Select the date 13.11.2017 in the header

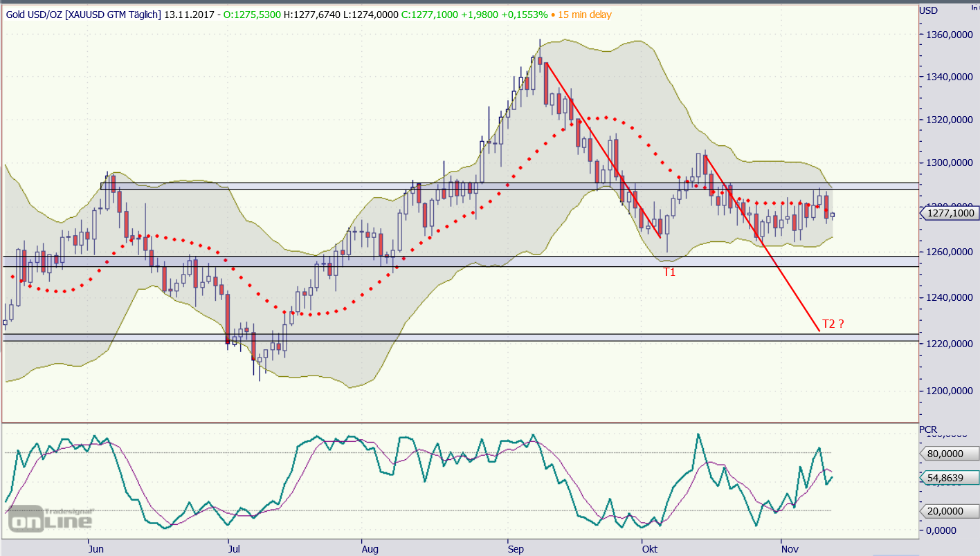tap(190, 15)
